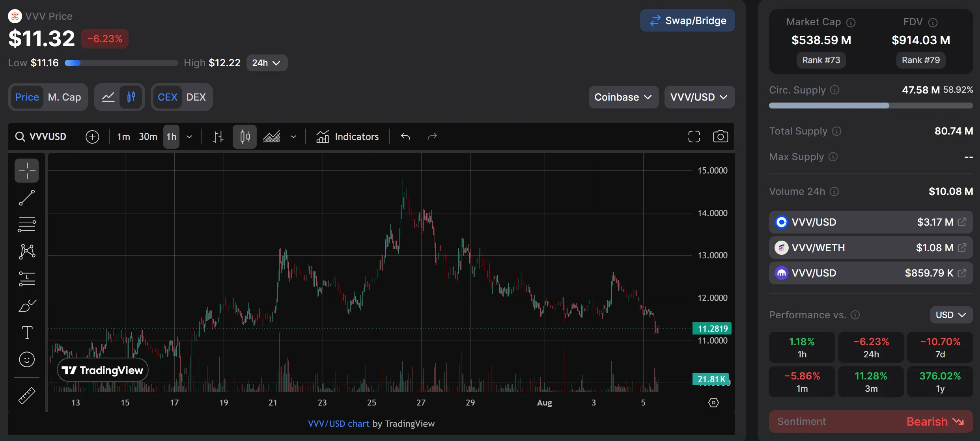Click the 21.81 K volume label
This screenshot has width=980, height=441.
coord(711,379)
